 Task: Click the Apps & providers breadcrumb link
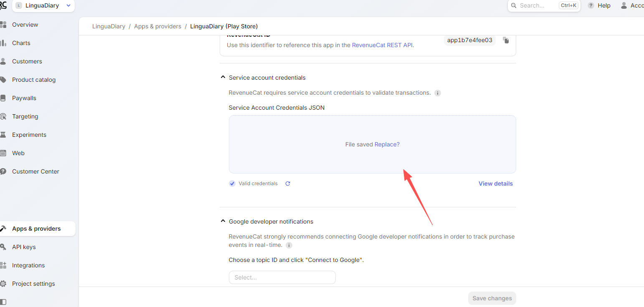[157, 26]
